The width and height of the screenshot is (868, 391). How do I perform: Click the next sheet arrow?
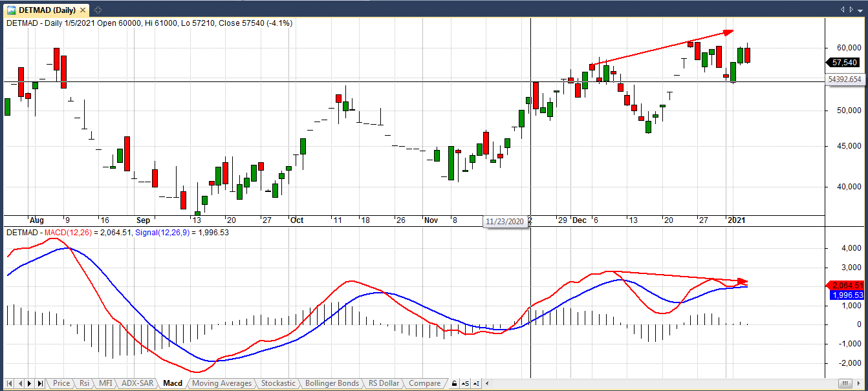coord(30,384)
